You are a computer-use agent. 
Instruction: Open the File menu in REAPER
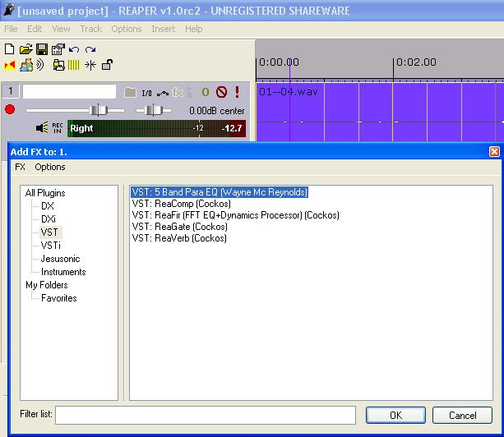11,29
